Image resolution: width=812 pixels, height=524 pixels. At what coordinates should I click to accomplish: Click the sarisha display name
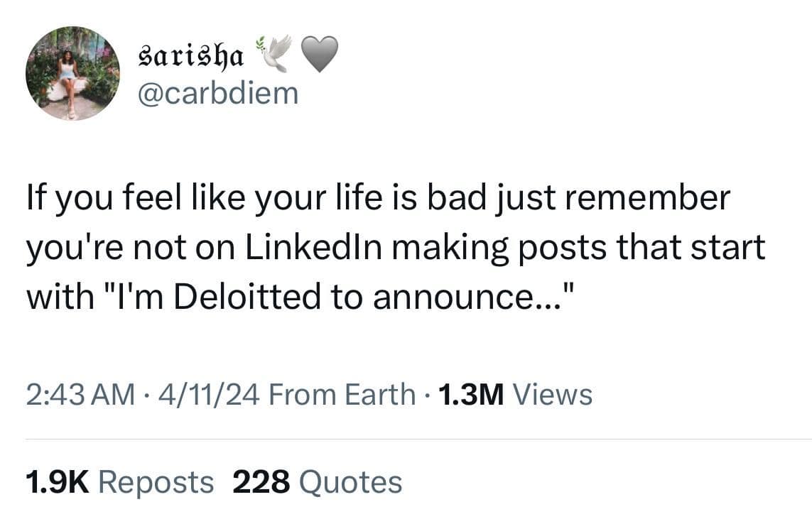pos(189,55)
